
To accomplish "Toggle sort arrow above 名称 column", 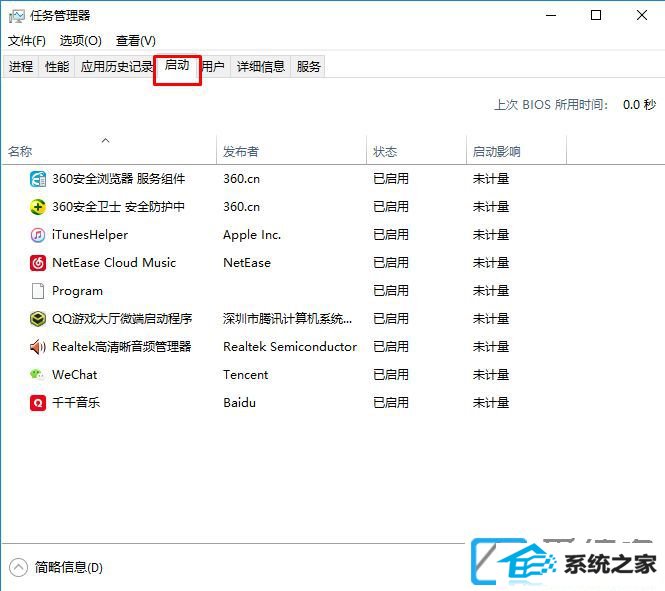I will (x=106, y=140).
